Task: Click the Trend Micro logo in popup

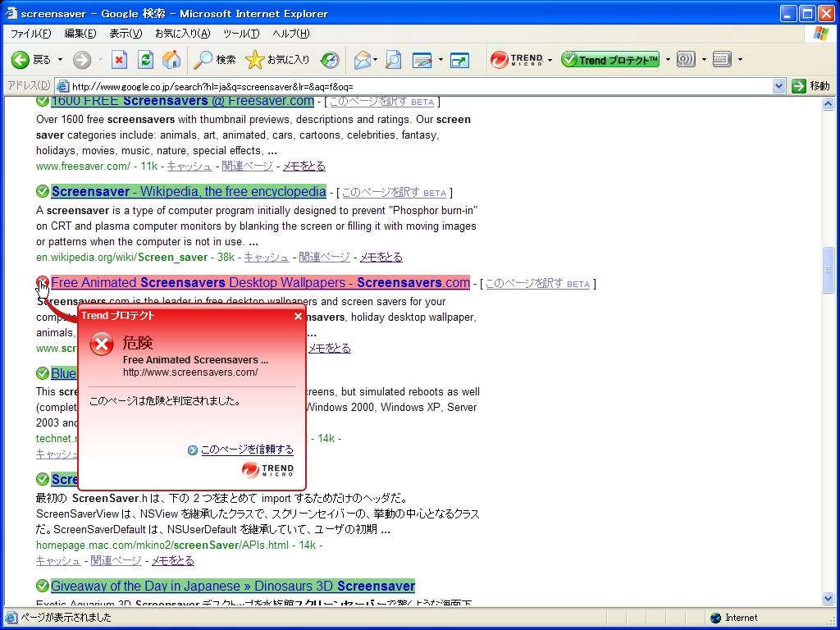Action: click(x=267, y=470)
